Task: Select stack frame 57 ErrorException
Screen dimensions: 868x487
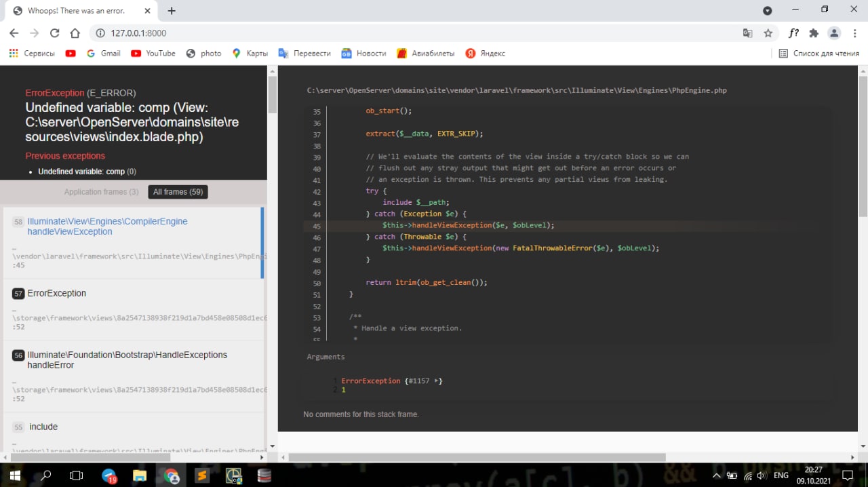Action: [x=56, y=293]
